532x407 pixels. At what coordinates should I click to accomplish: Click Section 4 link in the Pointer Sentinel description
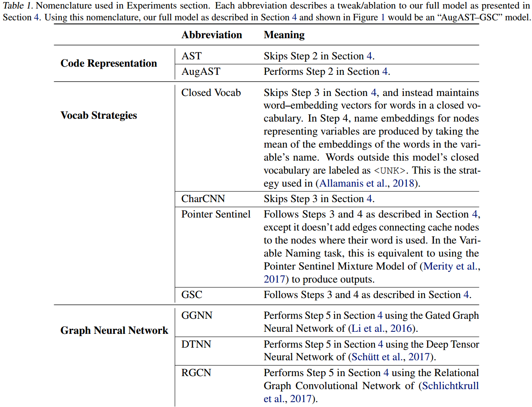click(475, 214)
